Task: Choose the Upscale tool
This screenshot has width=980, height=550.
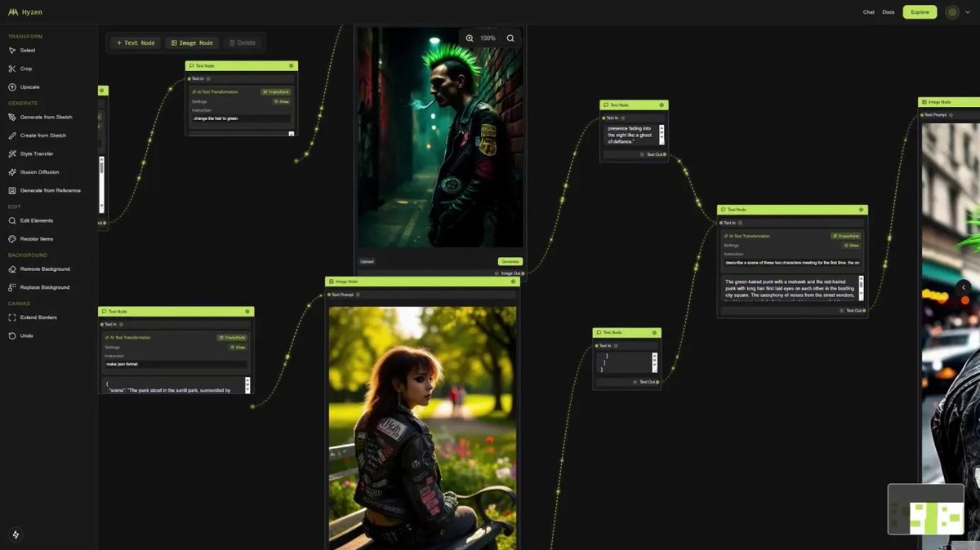Action: pyautogui.click(x=24, y=86)
